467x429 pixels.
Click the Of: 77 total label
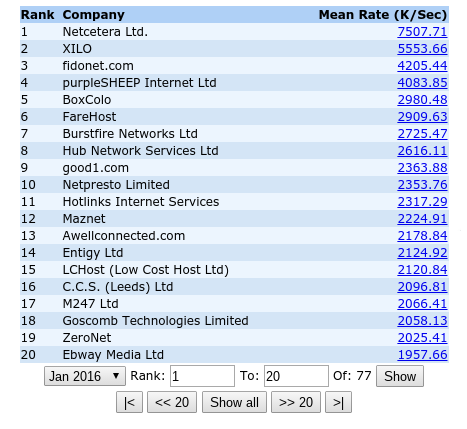pyautogui.click(x=352, y=376)
